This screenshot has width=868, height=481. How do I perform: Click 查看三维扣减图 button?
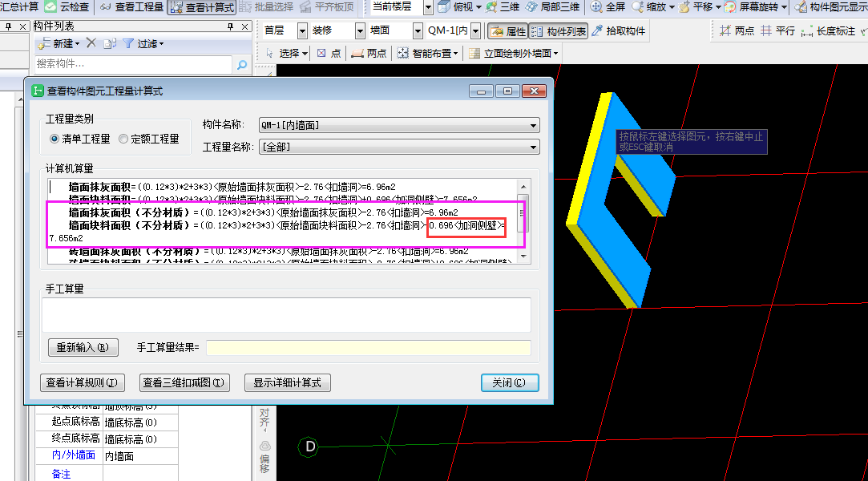pyautogui.click(x=184, y=382)
